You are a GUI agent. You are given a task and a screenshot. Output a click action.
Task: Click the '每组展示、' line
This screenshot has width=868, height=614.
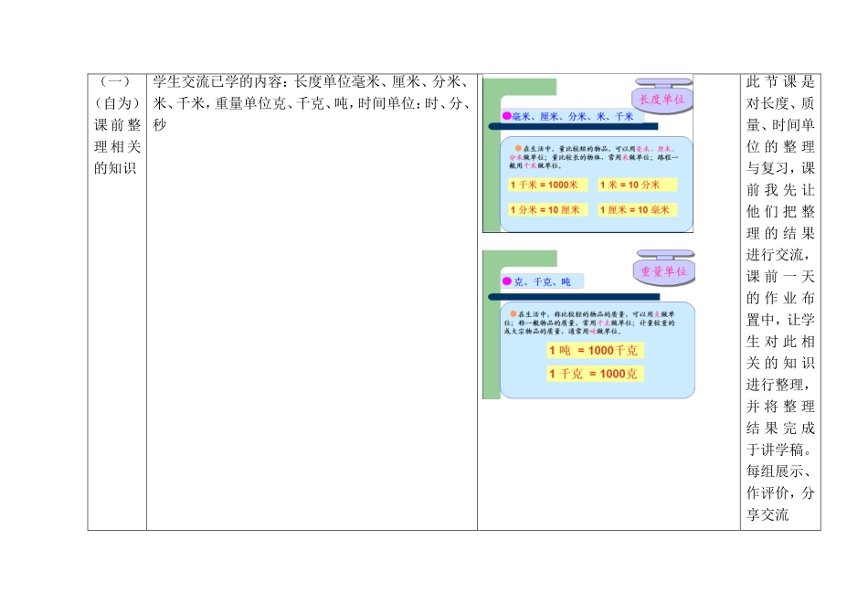(x=779, y=471)
